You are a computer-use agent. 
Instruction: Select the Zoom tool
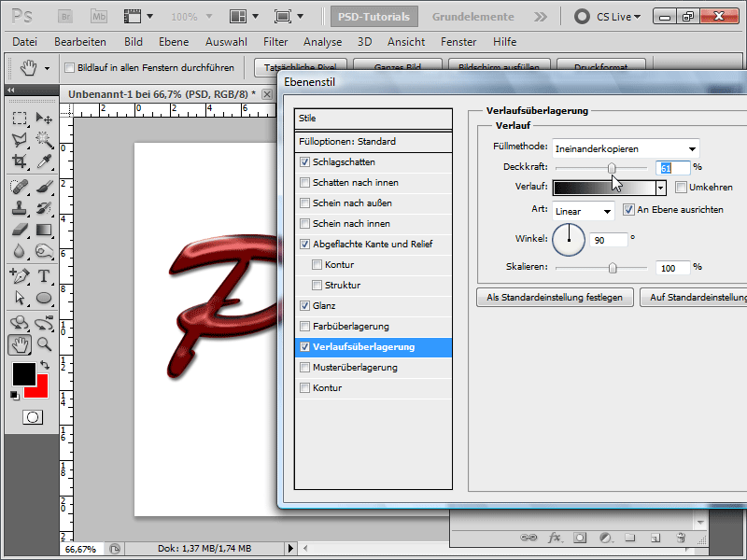click(x=44, y=344)
